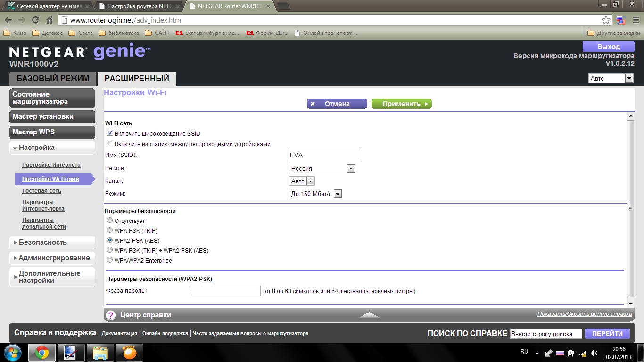Expand the 'Дополнительные настройки' sidebar section

coord(52,277)
